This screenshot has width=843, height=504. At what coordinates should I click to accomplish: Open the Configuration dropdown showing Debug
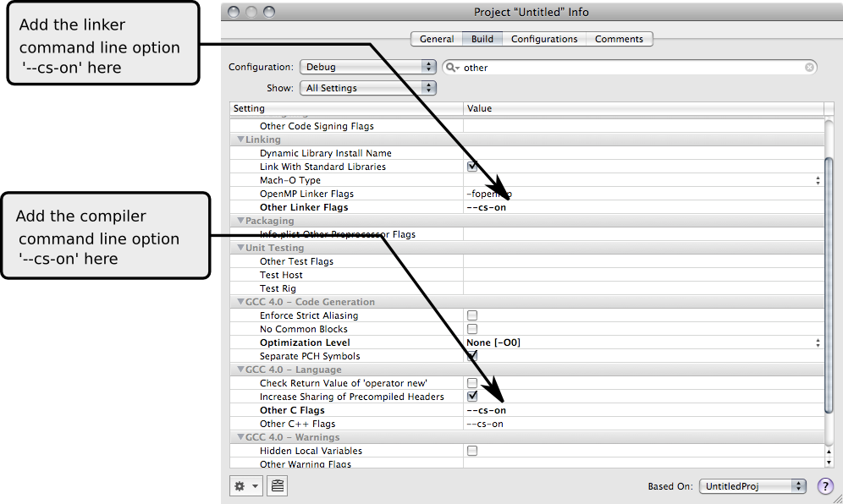pos(367,67)
